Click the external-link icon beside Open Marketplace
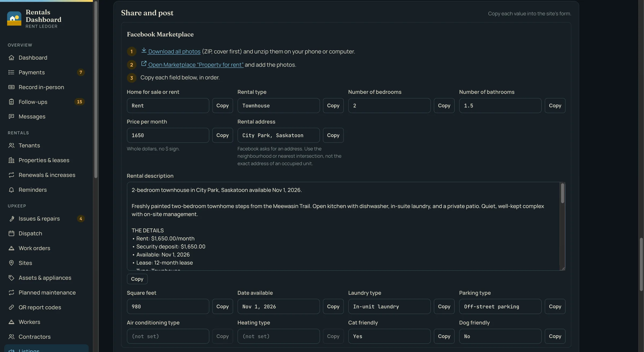This screenshot has height=352, width=644. click(144, 64)
